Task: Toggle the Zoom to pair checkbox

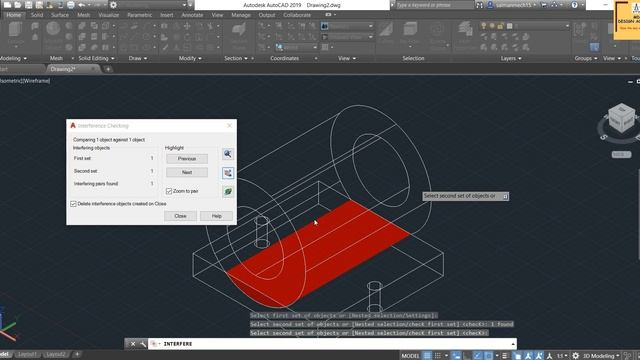Action: (169, 191)
